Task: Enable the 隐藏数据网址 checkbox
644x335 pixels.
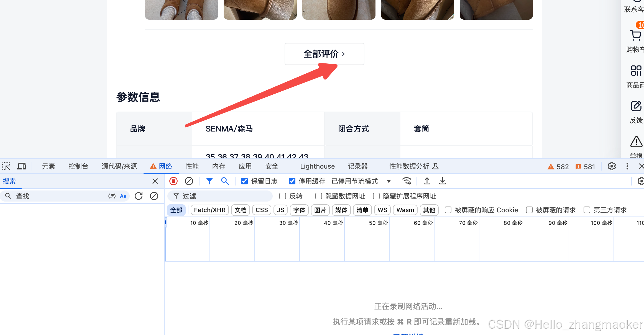Action: (x=319, y=196)
